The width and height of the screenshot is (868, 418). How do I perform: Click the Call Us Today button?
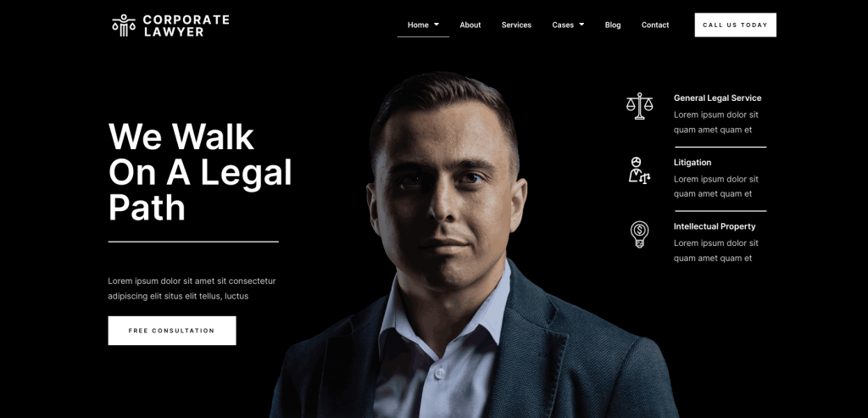point(735,25)
